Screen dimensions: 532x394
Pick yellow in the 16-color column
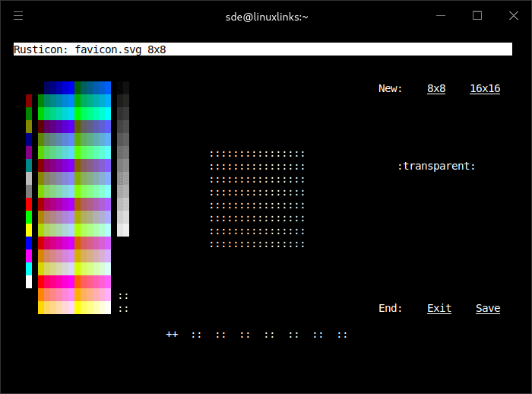(29, 230)
